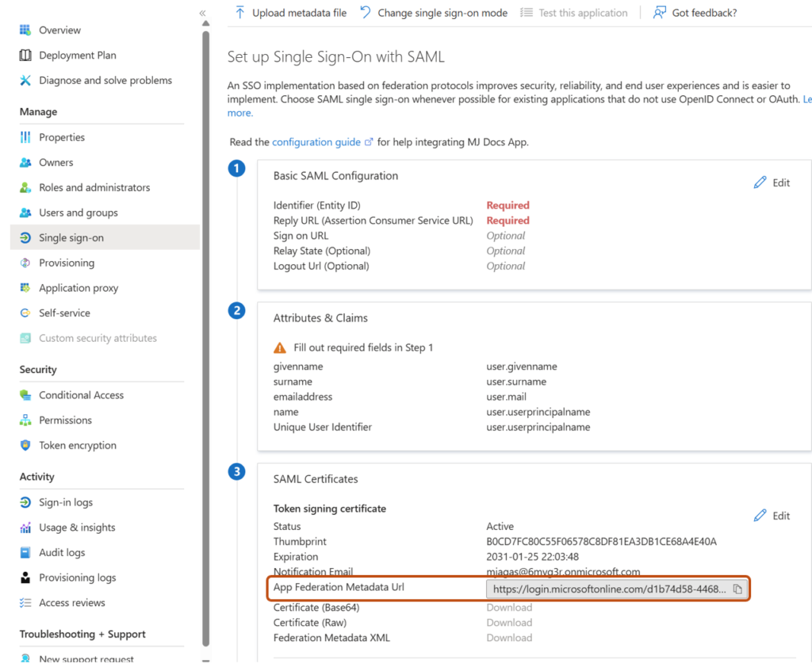Open the configuration guide link
Screen dimensions: 812x664
point(316,142)
